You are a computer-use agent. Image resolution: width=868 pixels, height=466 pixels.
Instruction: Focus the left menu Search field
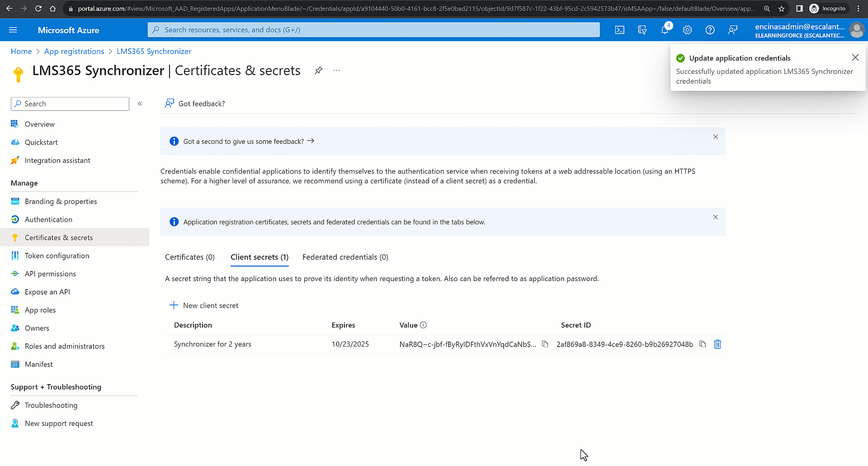[x=70, y=104]
